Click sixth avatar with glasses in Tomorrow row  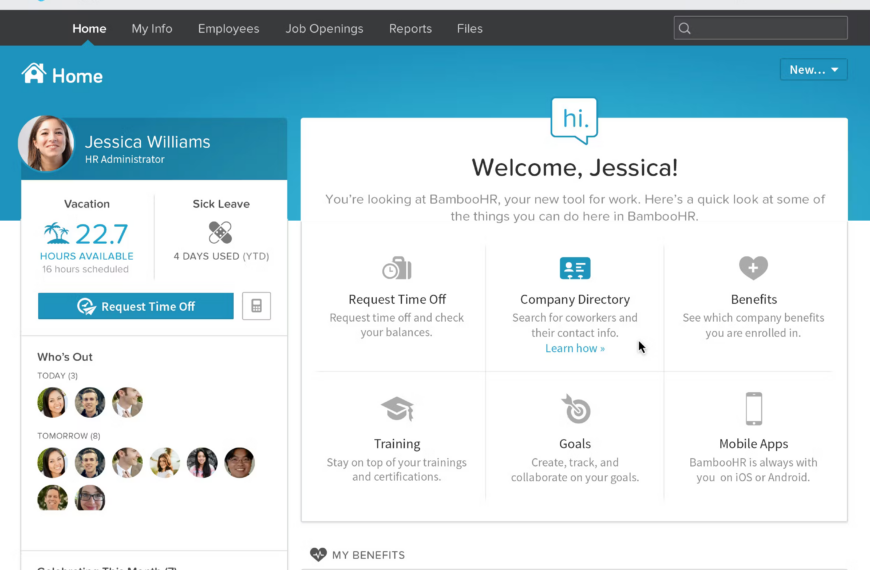point(240,462)
